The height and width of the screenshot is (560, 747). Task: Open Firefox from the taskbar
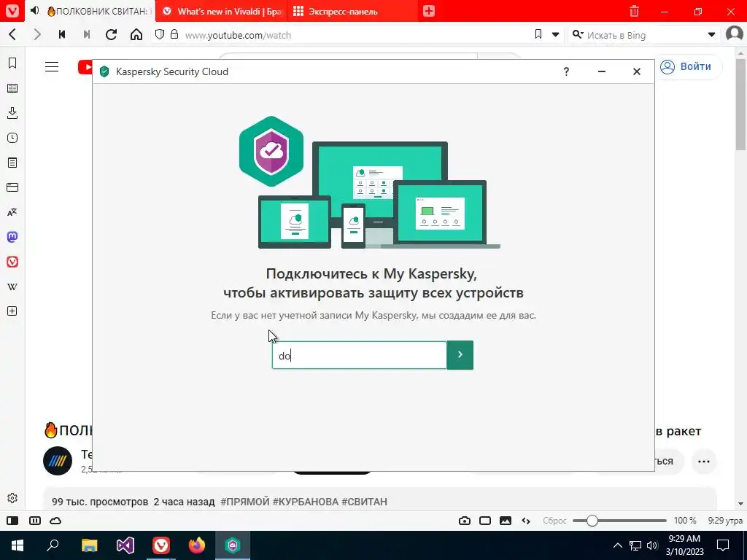(197, 545)
